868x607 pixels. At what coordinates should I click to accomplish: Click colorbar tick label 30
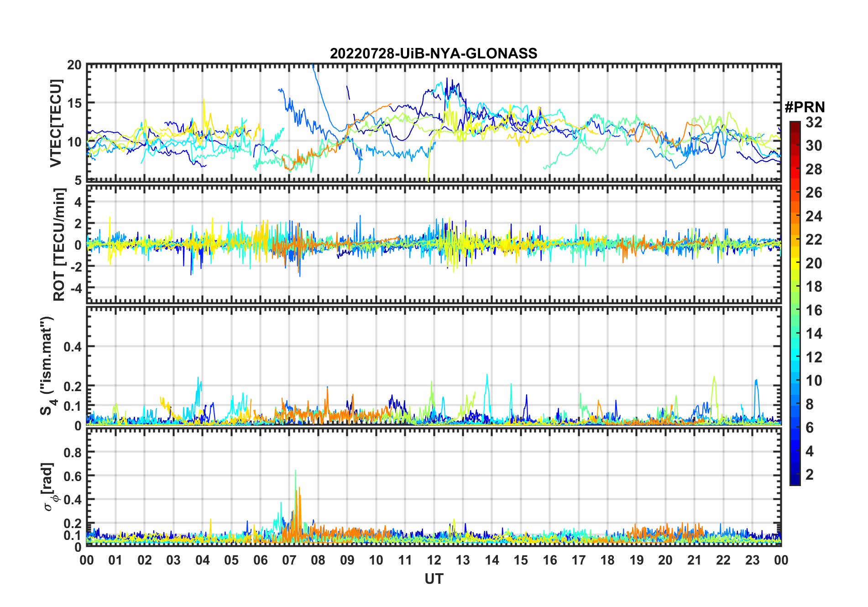click(x=814, y=146)
